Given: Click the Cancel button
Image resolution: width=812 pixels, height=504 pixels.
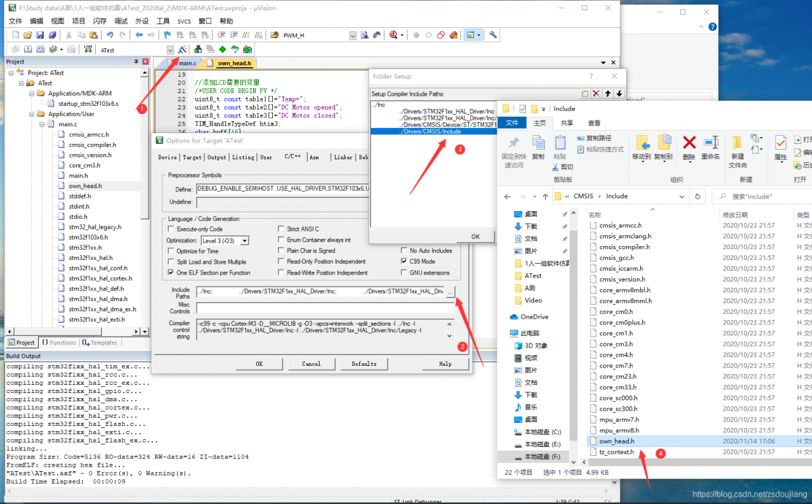Looking at the screenshot, I should click(x=311, y=364).
